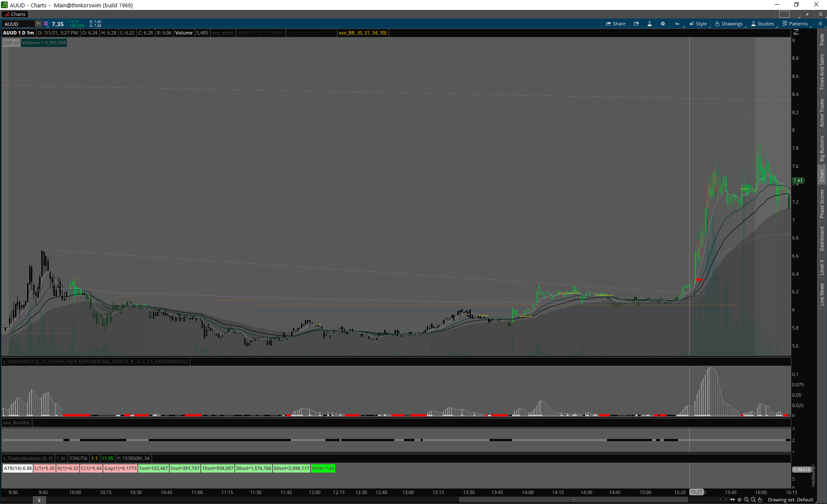Open the Active Trader side tab
The width and height of the screenshot is (827, 504).
[822, 112]
